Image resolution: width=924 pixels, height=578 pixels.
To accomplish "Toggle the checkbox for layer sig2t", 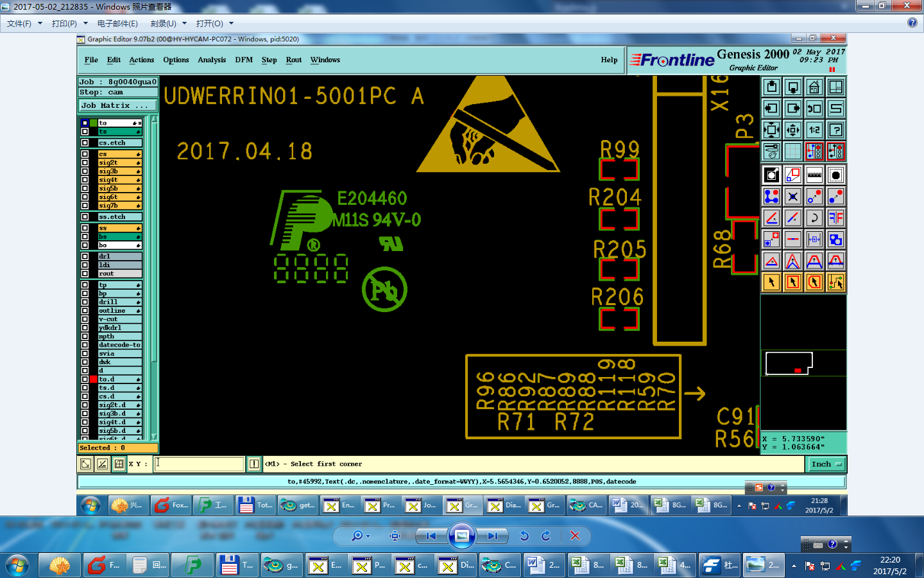I will pyautogui.click(x=85, y=162).
